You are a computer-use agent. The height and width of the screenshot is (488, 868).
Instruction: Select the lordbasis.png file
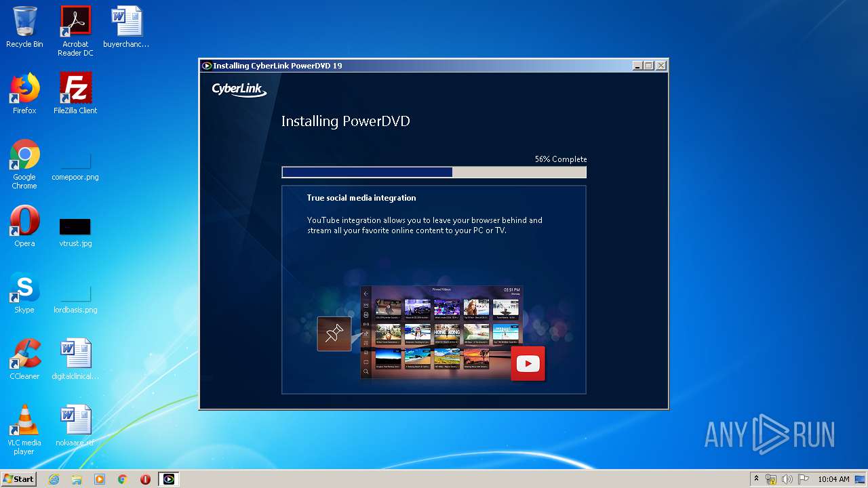click(75, 298)
